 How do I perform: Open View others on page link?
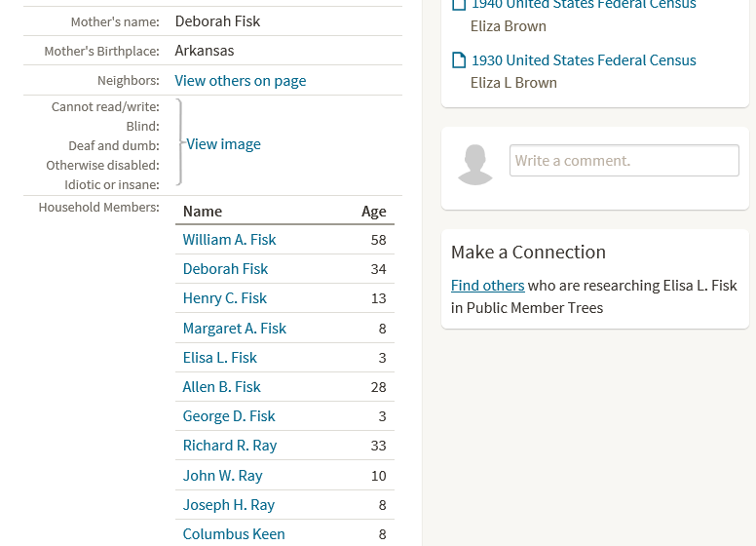point(240,81)
